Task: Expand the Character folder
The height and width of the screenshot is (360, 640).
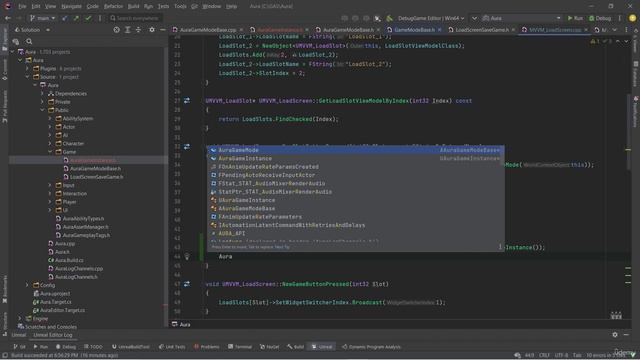Action: coord(50,143)
